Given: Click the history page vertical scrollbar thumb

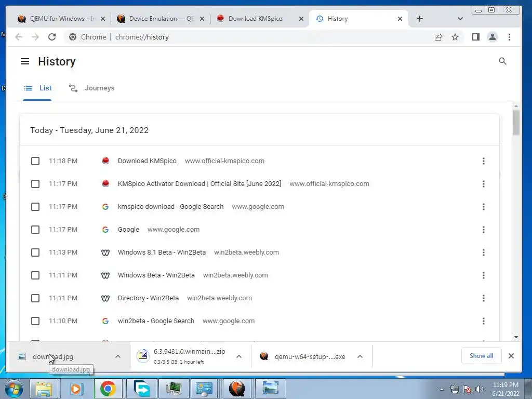Looking at the screenshot, I should coord(516,123).
